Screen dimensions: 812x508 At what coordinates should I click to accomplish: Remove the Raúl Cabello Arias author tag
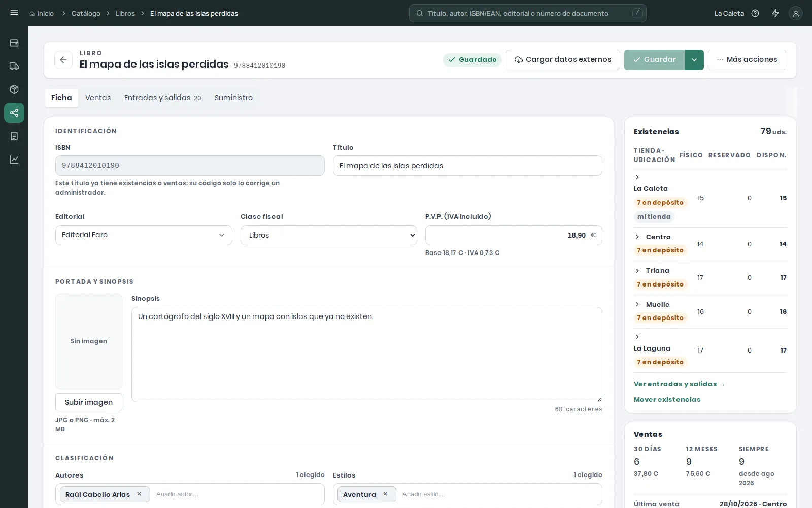point(139,494)
